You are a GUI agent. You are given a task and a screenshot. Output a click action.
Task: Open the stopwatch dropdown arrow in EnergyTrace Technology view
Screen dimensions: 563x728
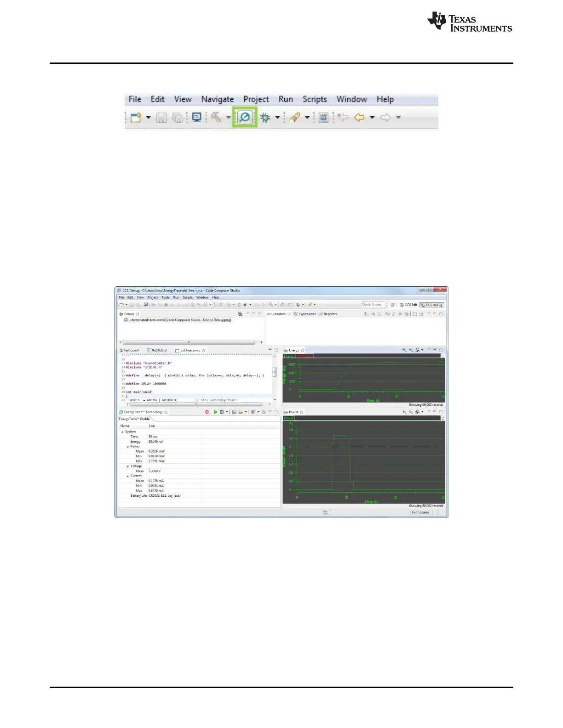pyautogui.click(x=227, y=412)
